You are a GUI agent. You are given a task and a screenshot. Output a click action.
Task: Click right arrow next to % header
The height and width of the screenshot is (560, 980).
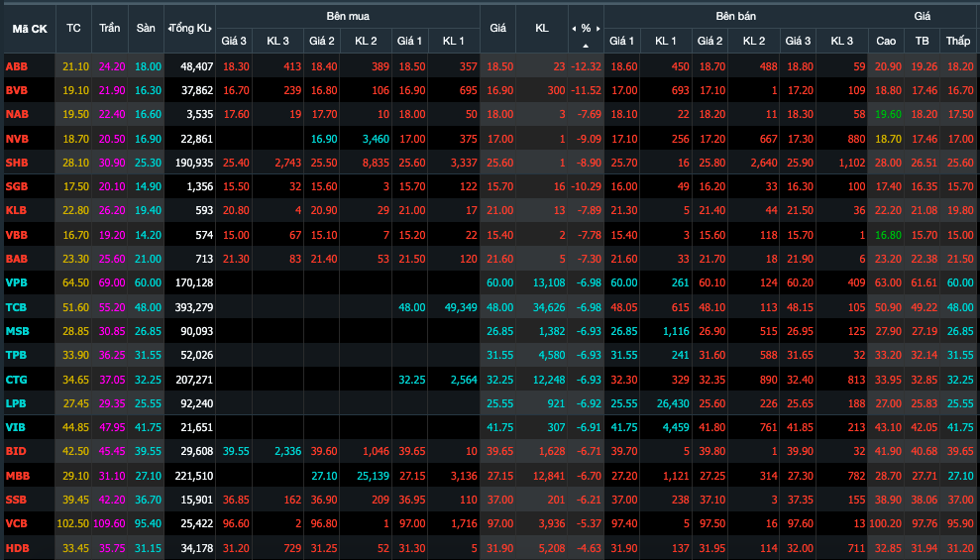[598, 29]
